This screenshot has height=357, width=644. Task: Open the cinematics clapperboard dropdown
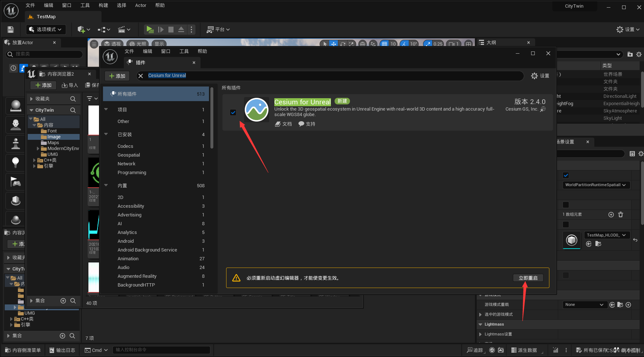[x=124, y=30]
